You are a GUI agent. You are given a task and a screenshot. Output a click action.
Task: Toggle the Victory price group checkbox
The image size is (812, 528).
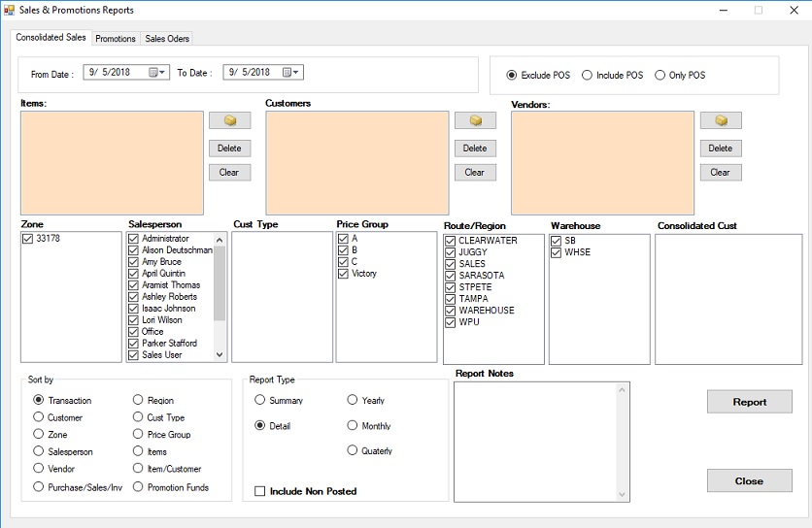pos(343,274)
